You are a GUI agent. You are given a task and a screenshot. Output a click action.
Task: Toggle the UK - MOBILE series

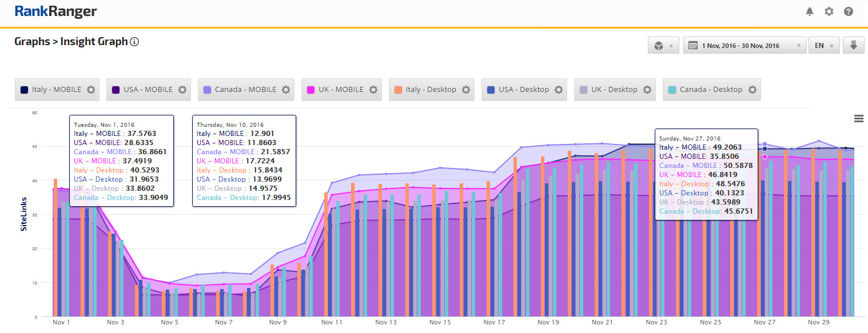tap(340, 90)
